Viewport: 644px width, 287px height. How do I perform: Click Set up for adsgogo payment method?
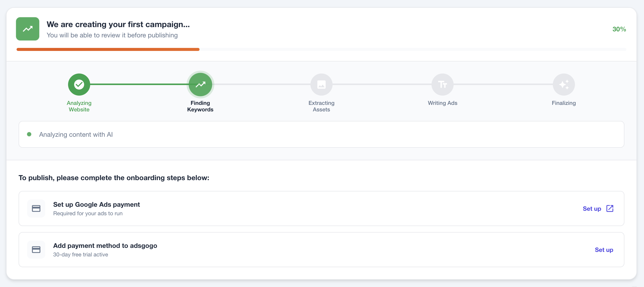[604, 250]
